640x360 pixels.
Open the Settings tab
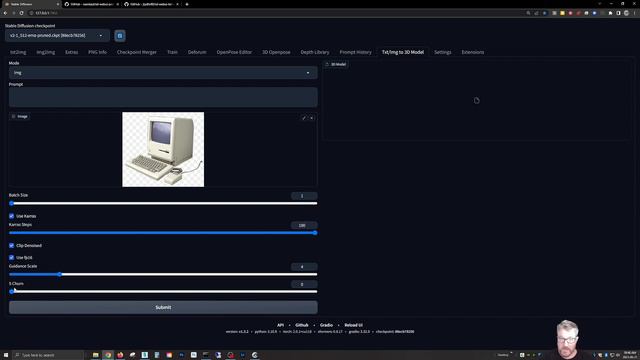click(442, 52)
